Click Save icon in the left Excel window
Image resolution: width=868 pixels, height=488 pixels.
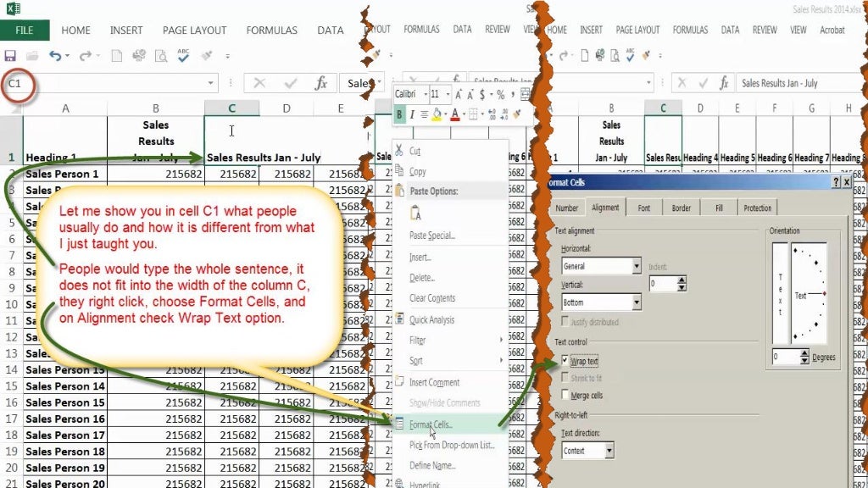tap(10, 55)
